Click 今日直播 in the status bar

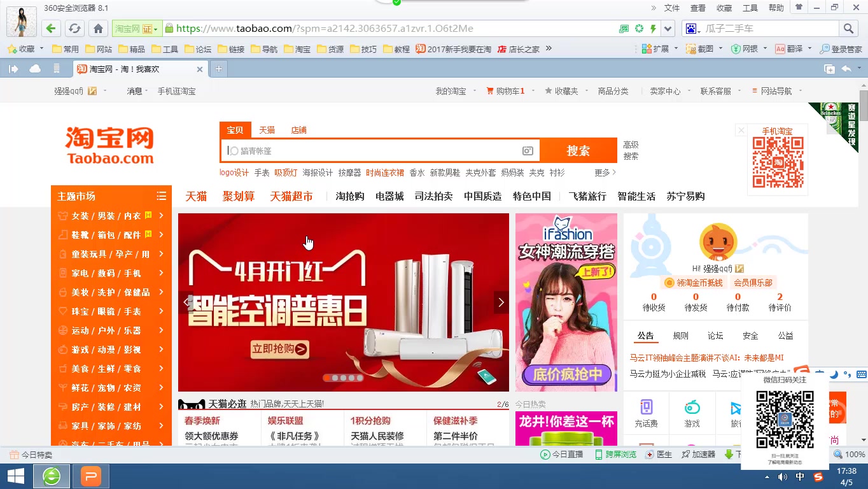pos(562,455)
